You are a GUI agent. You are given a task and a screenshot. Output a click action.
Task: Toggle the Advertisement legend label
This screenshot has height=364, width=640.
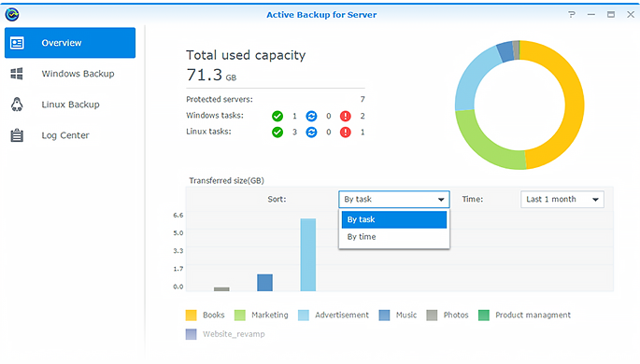342,315
